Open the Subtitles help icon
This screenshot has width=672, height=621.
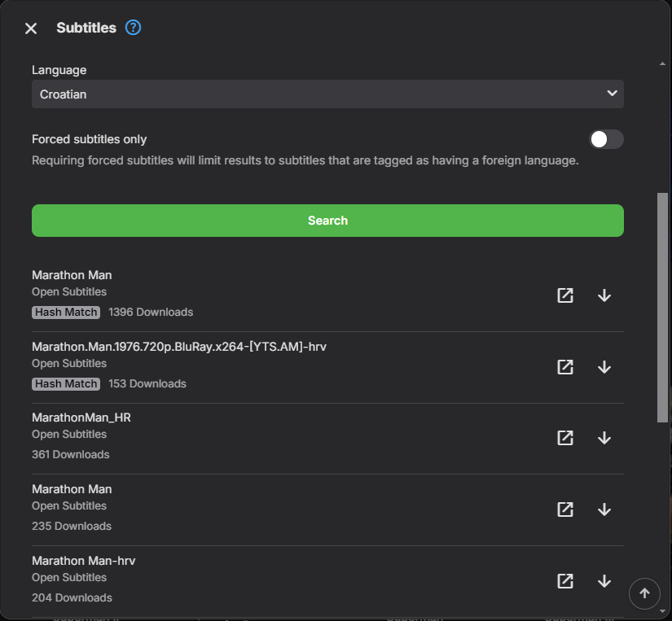[x=134, y=28]
